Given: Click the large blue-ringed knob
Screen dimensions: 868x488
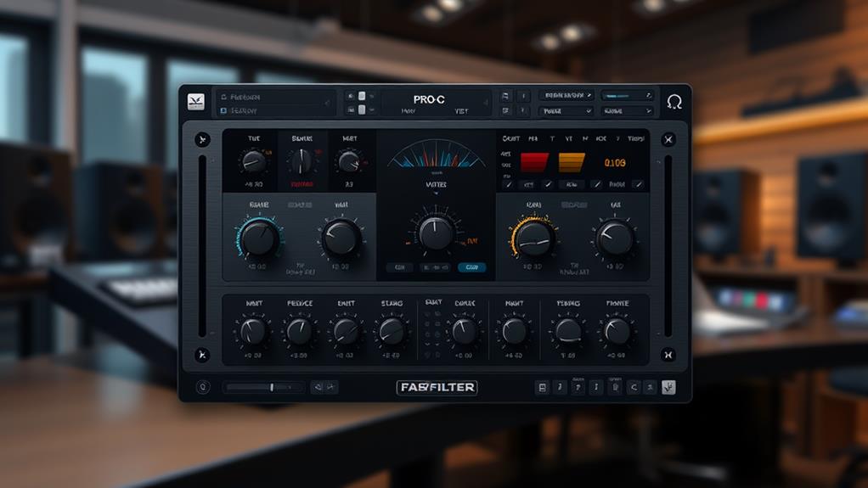Looking at the screenshot, I should pos(259,238).
